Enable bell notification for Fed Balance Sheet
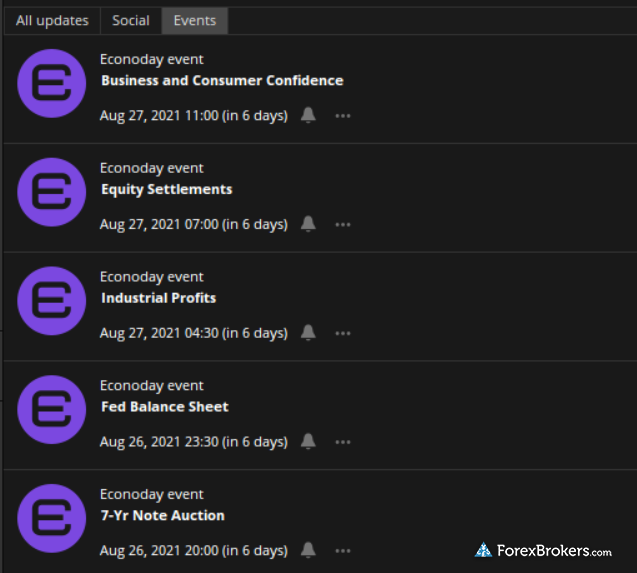Image resolution: width=637 pixels, height=573 pixels. pyautogui.click(x=308, y=441)
